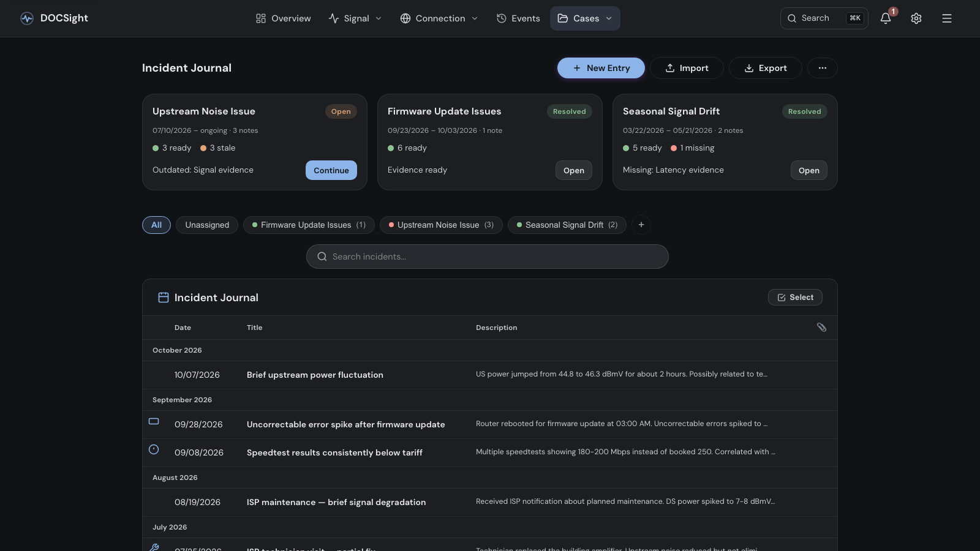Toggle Seasonal Signal Drift filter chip
The height and width of the screenshot is (551, 980).
point(567,225)
